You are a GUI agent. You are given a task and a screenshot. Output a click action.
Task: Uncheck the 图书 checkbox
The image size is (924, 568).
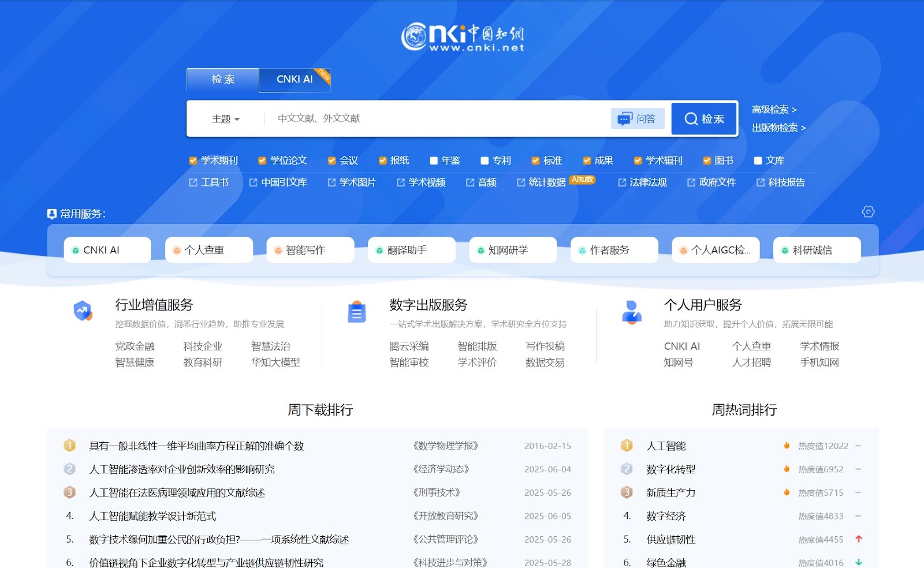[707, 160]
